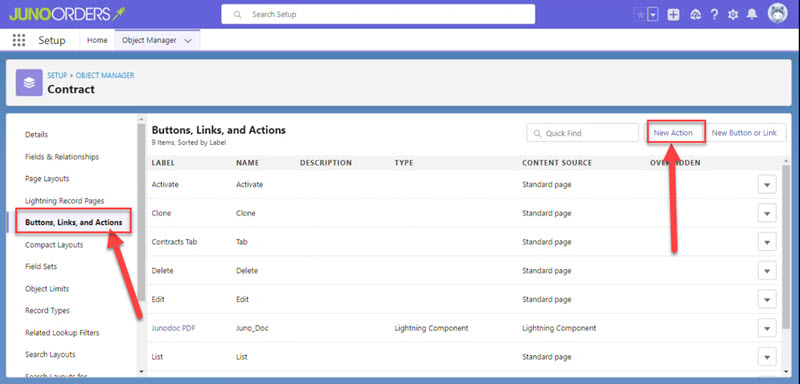Click the cloud guidance icon in header
This screenshot has height=384, width=800.
(695, 15)
